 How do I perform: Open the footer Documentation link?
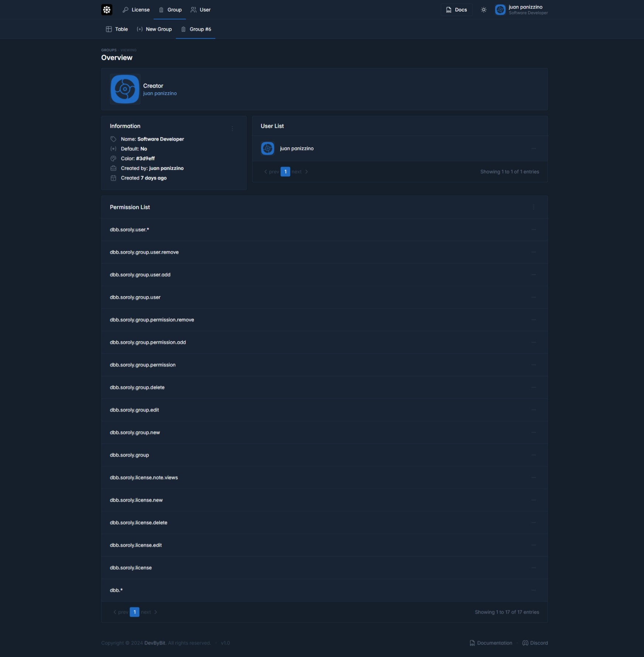pos(491,643)
